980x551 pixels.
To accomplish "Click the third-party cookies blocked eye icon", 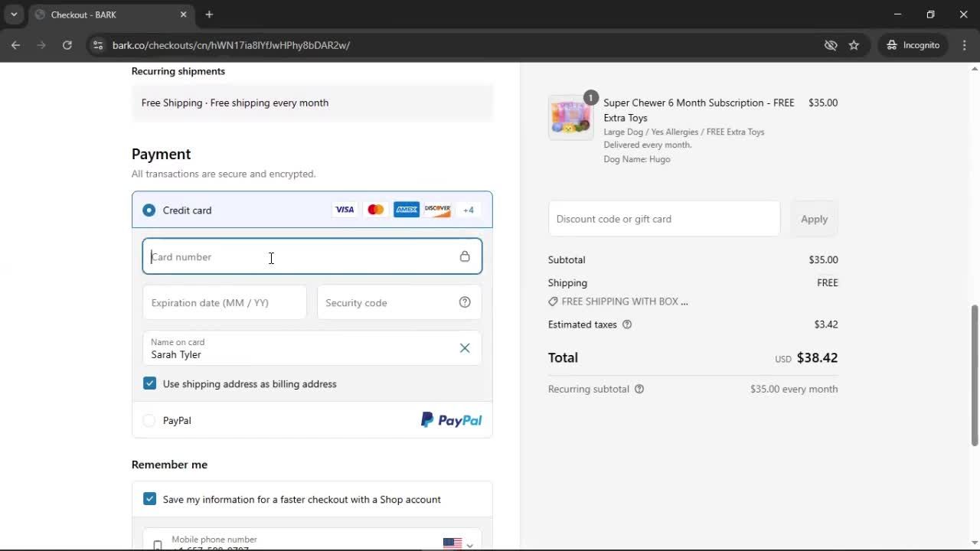I will point(831,45).
